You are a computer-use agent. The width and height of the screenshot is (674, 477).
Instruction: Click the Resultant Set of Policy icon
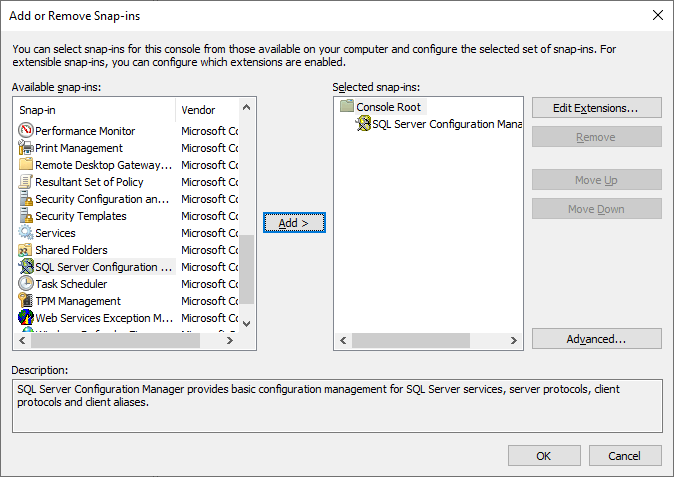click(x=26, y=182)
